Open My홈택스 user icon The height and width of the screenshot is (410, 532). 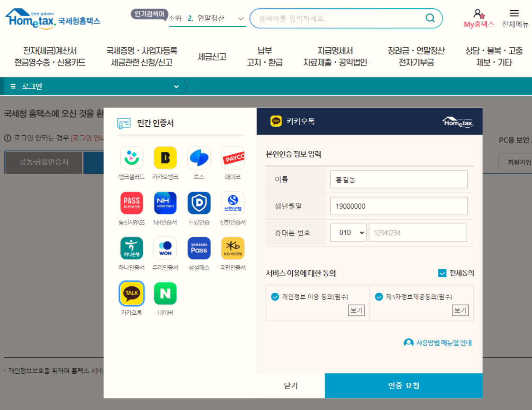tap(479, 14)
